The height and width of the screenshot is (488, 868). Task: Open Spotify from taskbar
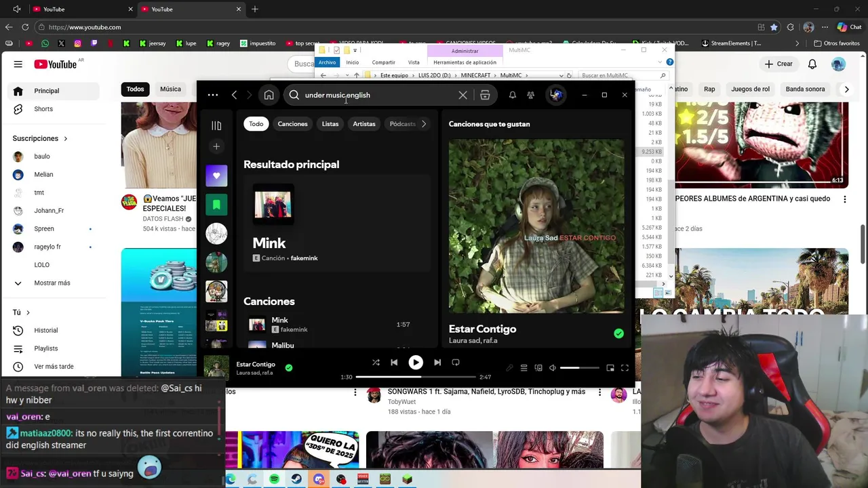(x=274, y=479)
